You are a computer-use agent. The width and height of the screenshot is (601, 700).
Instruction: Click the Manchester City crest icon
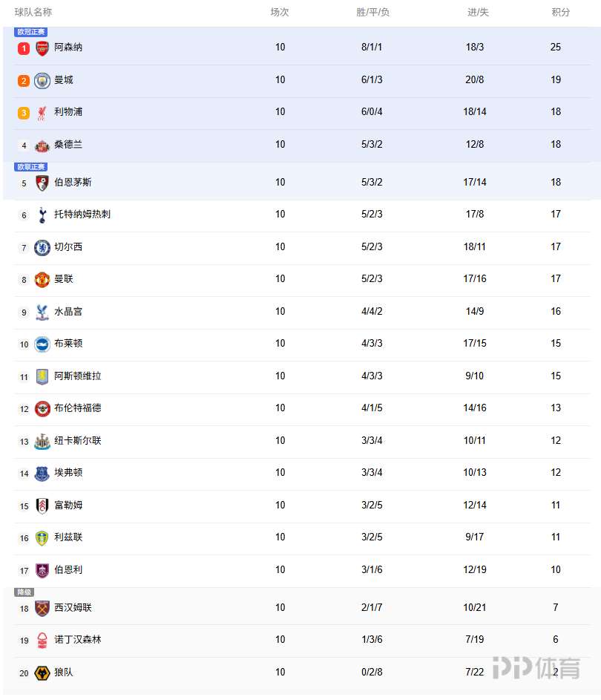(x=42, y=80)
